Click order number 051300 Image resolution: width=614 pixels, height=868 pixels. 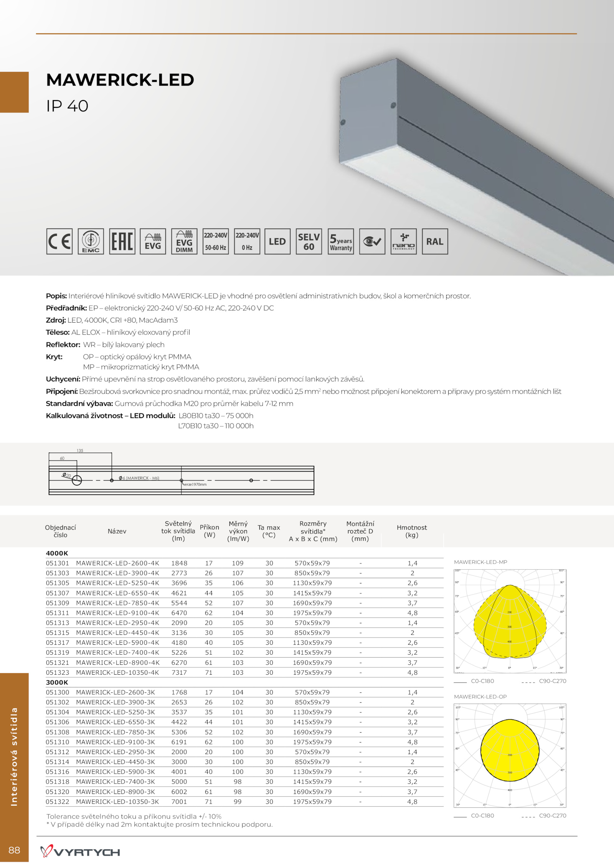click(x=58, y=692)
